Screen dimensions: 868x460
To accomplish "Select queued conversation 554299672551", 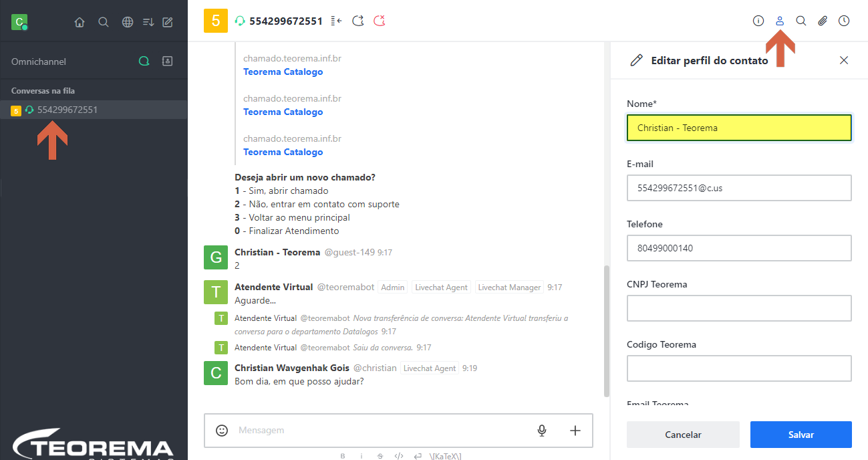I will (94, 110).
